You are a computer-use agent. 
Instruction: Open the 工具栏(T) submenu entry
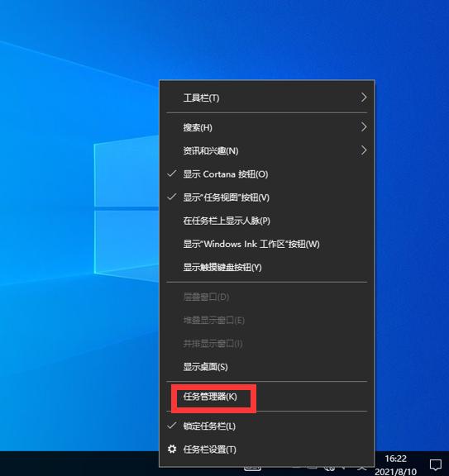coord(267,98)
